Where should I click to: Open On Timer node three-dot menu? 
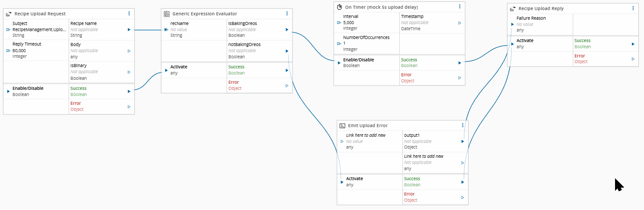coord(460,7)
